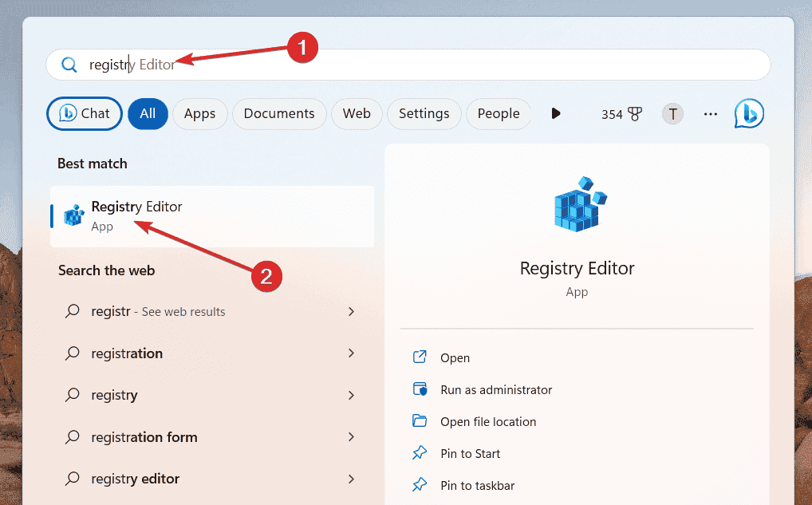Image resolution: width=812 pixels, height=505 pixels.
Task: Expand the registration web suggestion
Action: click(x=351, y=353)
